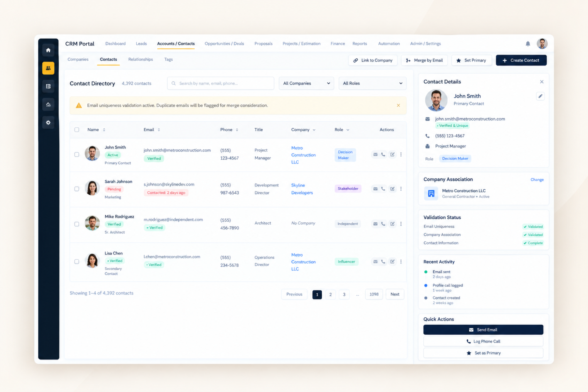Dismiss the email uniqueness warning banner
The height and width of the screenshot is (392, 588).
point(398,106)
